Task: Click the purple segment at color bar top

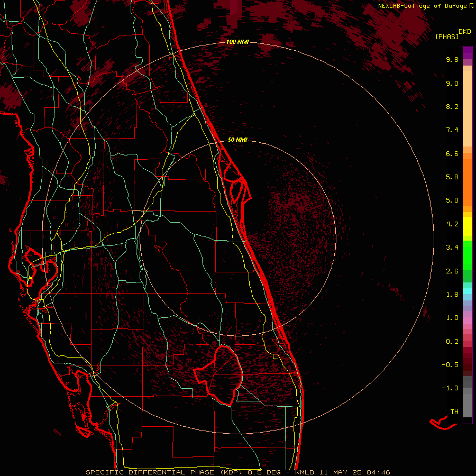Action: point(467,53)
